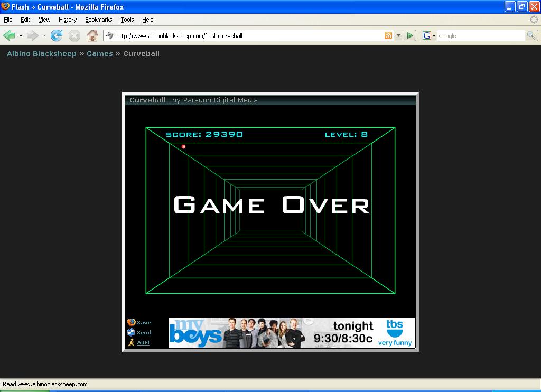Click the Firefox icon in title bar
The image size is (541, 392).
pyautogui.click(x=5, y=6)
